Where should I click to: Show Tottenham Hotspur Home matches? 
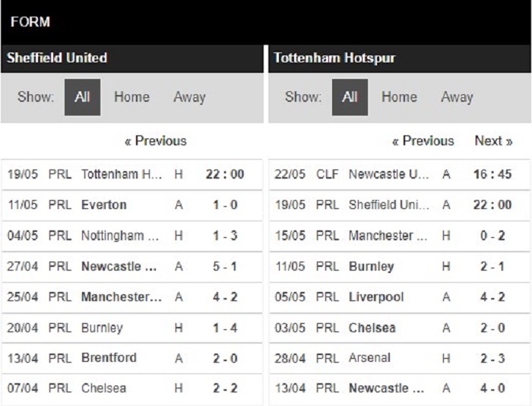tap(399, 97)
